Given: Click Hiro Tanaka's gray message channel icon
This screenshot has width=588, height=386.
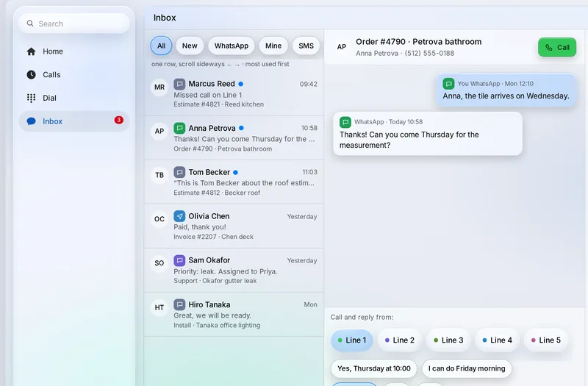Looking at the screenshot, I should (179, 304).
